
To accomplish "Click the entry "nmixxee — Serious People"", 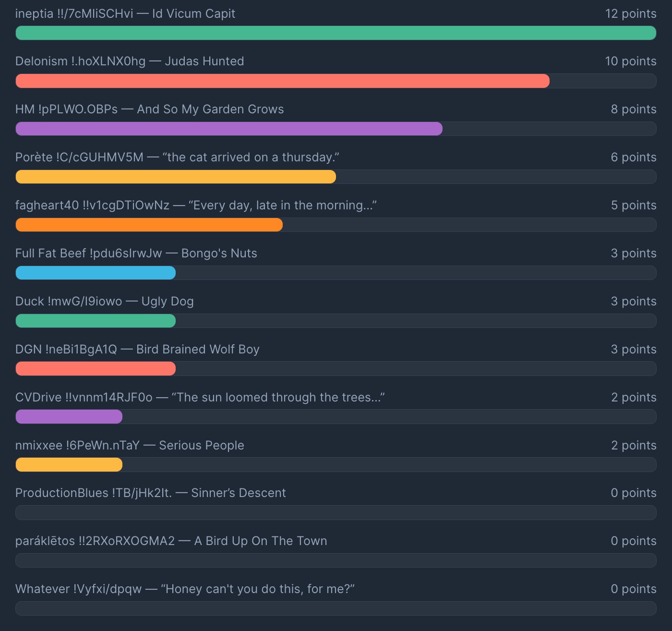I will click(x=130, y=446).
